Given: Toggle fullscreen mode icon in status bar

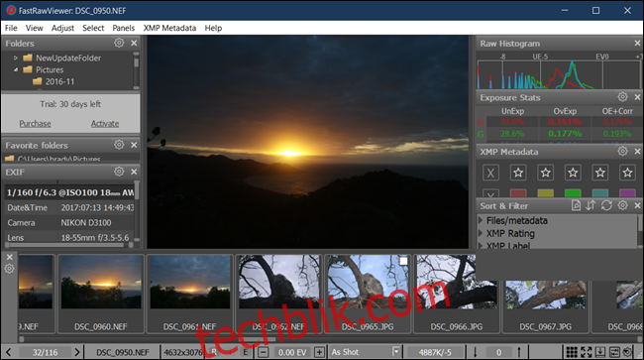Looking at the screenshot, I should (x=587, y=352).
